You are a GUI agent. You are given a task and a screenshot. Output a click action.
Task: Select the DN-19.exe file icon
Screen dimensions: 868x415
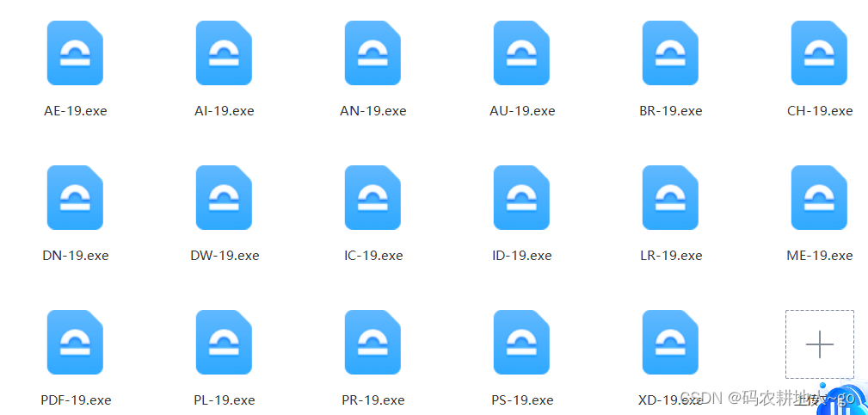coord(76,198)
